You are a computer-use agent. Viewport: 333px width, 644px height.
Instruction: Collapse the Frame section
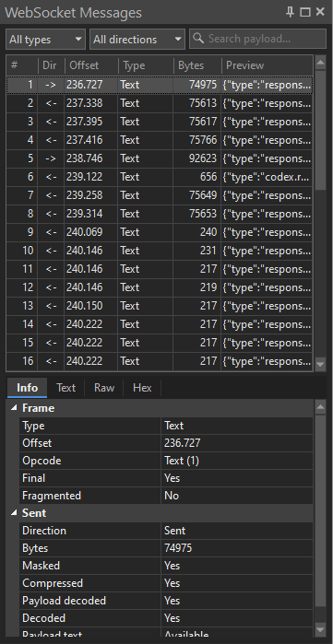(x=15, y=408)
